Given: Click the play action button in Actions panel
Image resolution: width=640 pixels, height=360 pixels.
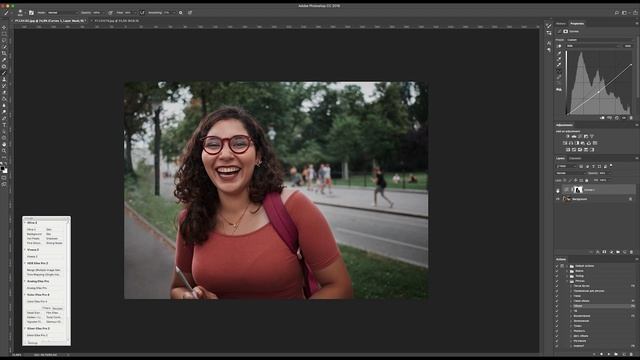Looking at the screenshot, I should click(x=609, y=354).
